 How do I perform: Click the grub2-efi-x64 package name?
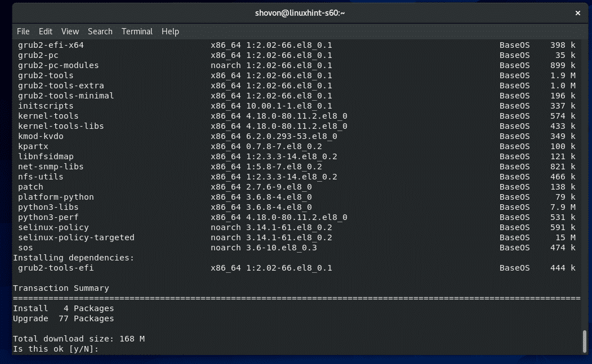51,45
